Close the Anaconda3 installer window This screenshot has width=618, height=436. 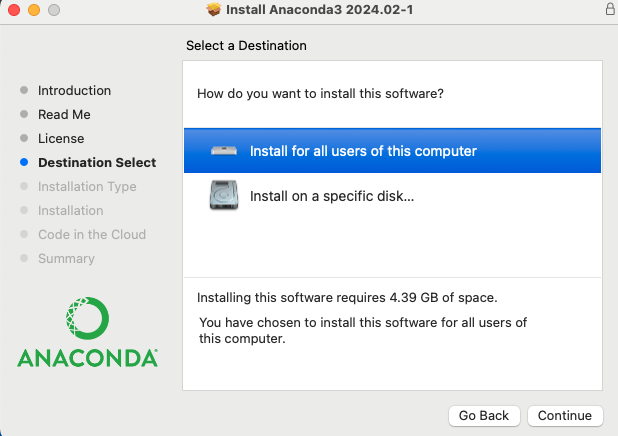tap(14, 9)
